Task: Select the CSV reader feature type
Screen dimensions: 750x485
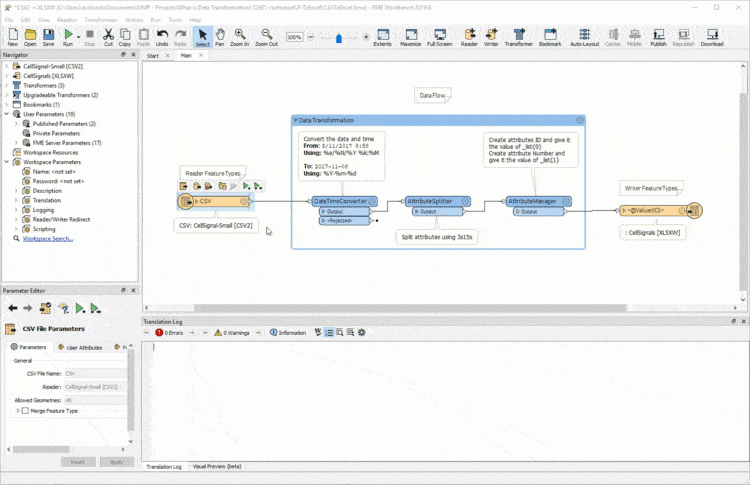Action: click(215, 201)
